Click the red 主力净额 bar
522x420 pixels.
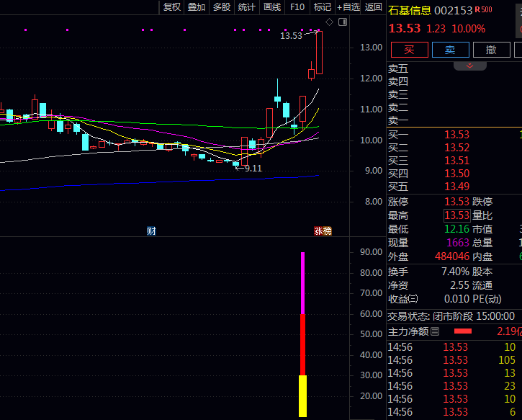(x=463, y=331)
